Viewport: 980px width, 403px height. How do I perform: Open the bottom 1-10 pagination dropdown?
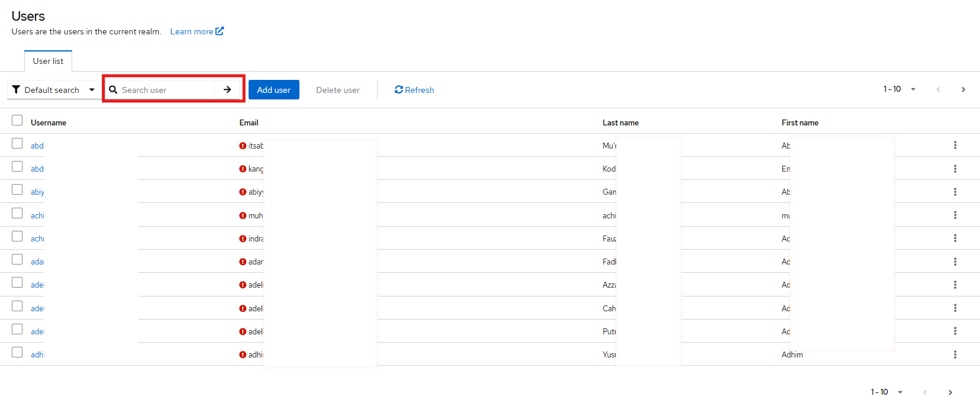[x=886, y=392]
